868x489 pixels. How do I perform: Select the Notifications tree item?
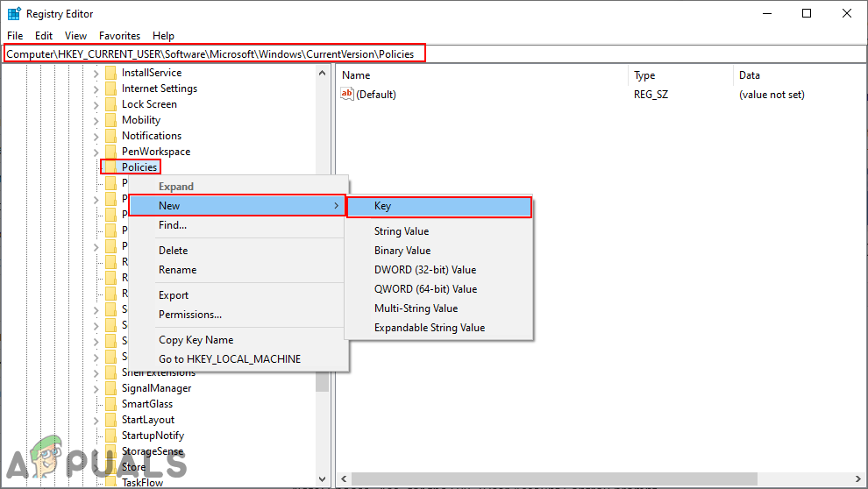(152, 136)
